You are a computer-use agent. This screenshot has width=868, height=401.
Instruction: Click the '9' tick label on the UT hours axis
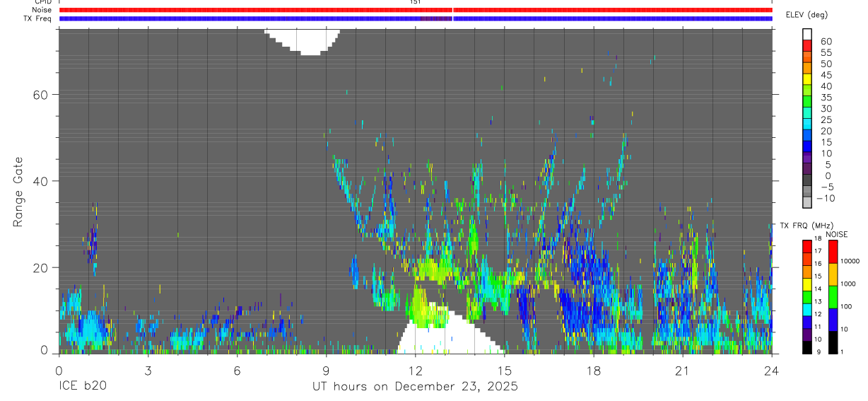tap(326, 371)
